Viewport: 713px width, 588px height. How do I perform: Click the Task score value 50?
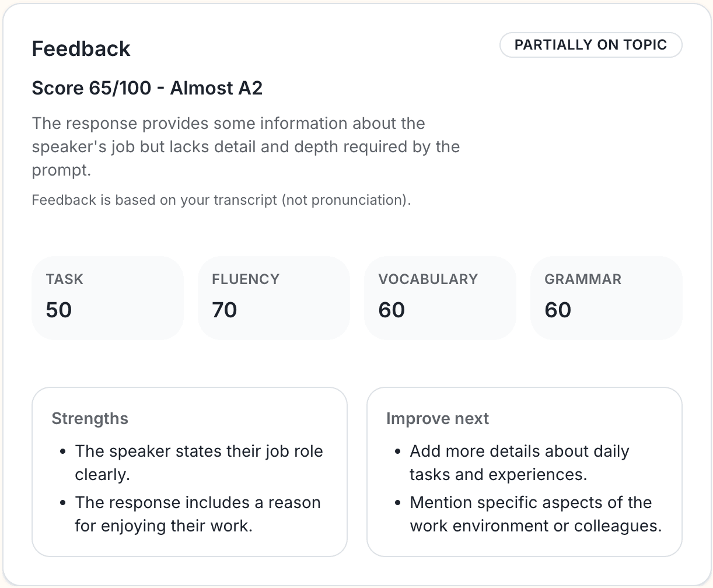point(59,310)
